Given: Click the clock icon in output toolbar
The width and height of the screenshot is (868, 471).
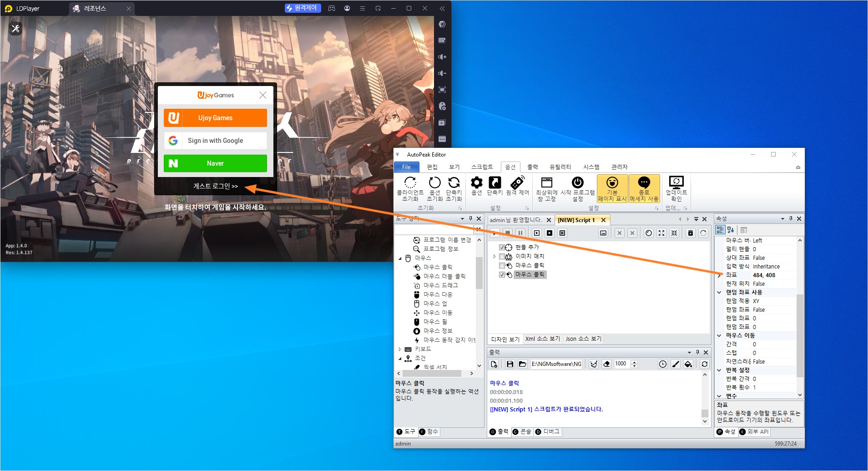Looking at the screenshot, I should [x=663, y=364].
